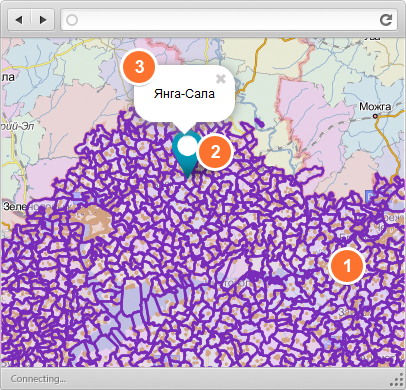Click the Янга-Сала label in the balloon

coord(184,94)
